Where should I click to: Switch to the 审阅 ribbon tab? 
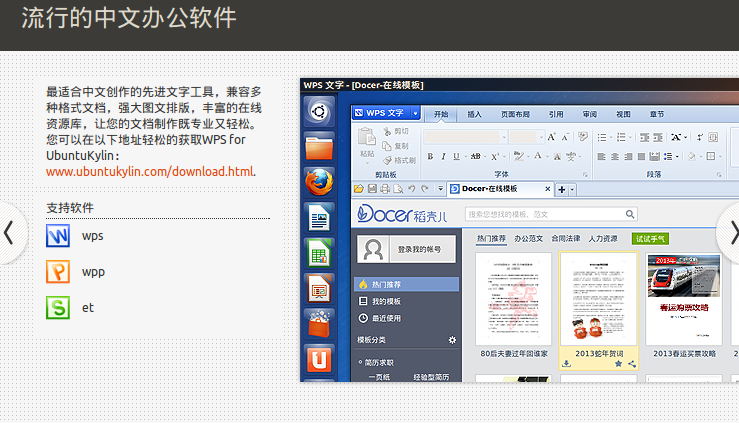pyautogui.click(x=590, y=114)
